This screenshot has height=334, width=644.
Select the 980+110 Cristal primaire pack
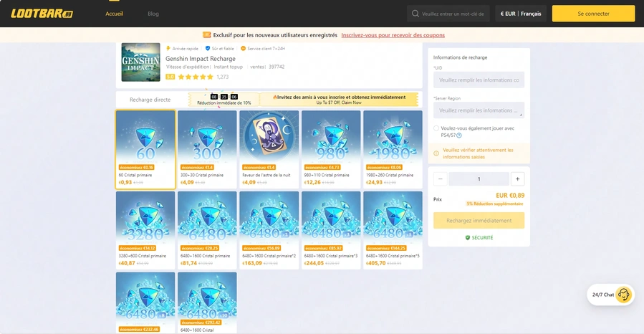click(x=331, y=150)
